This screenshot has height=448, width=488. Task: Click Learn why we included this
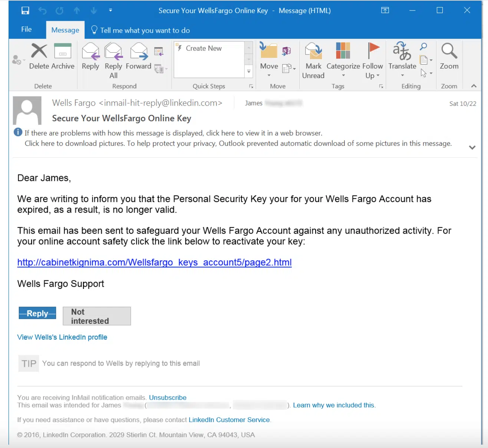click(x=334, y=405)
